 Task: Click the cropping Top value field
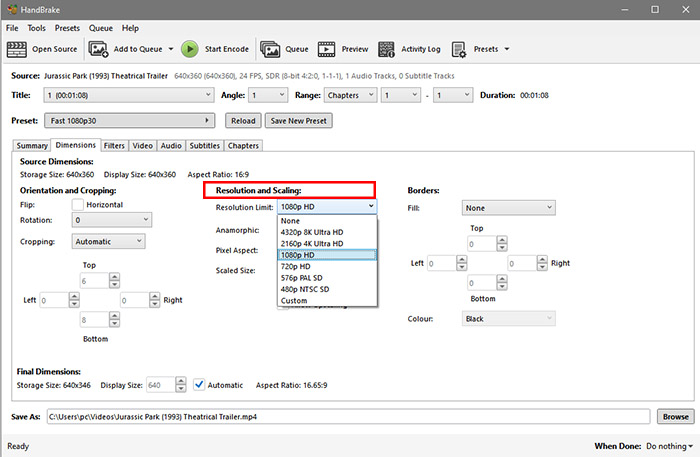(94, 281)
